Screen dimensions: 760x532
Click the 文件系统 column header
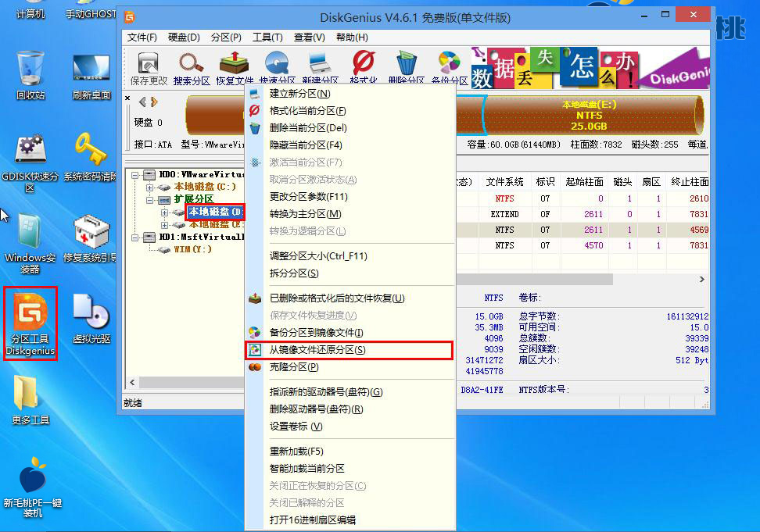pyautogui.click(x=504, y=181)
